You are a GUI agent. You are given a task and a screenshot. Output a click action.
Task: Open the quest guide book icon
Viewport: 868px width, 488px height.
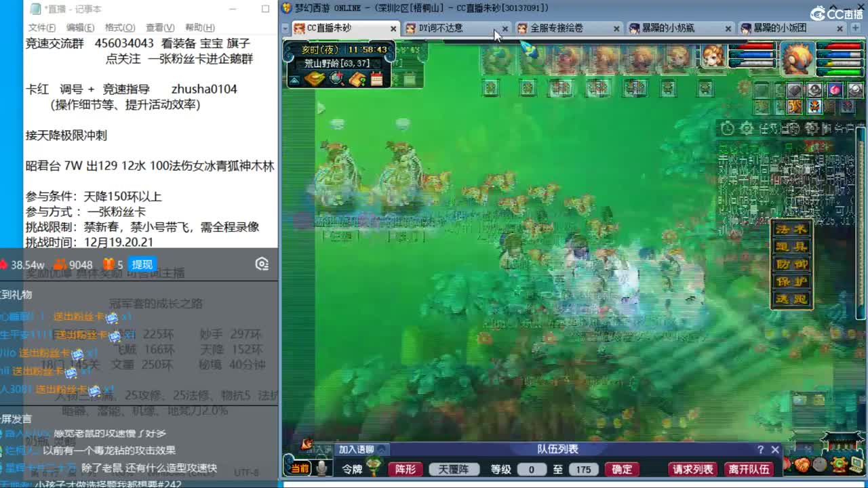(357, 79)
